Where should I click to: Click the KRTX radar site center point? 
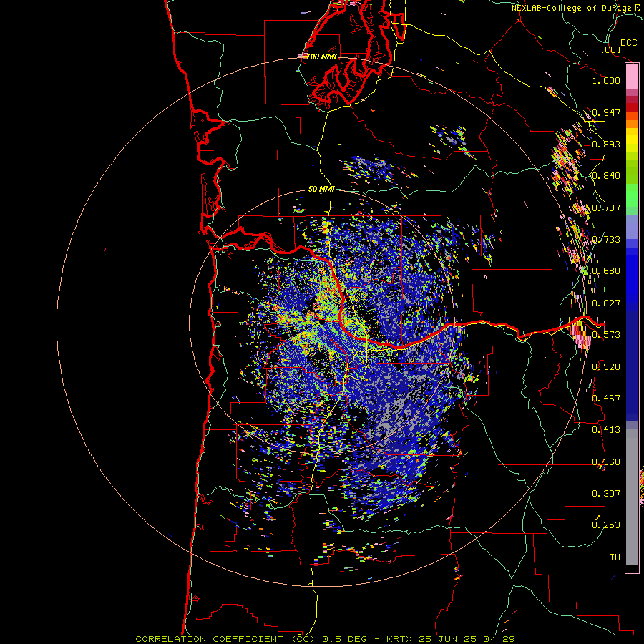point(321,323)
